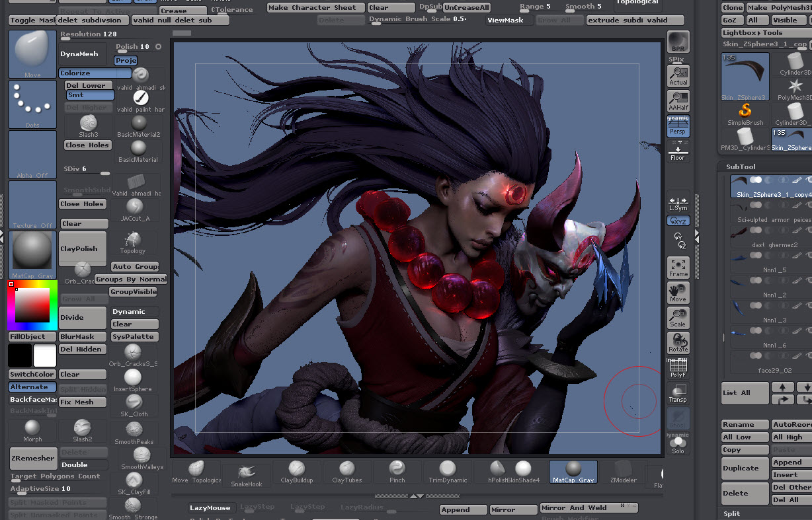
Task: Click the BPR render button
Action: (678, 42)
